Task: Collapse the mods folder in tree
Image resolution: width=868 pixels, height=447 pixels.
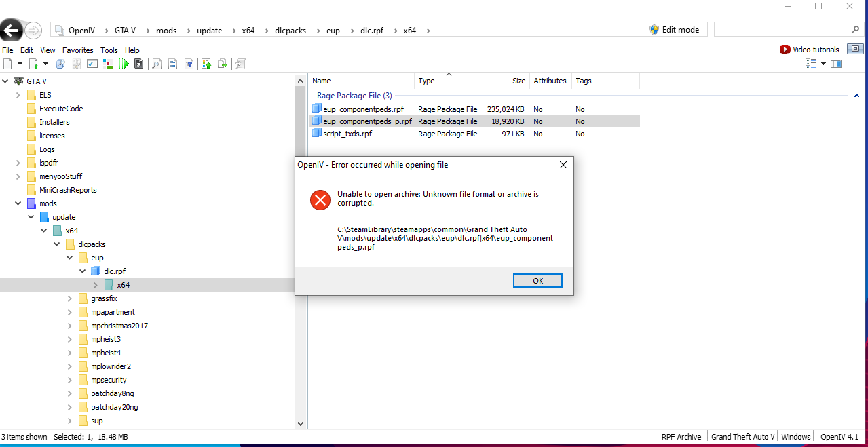Action: click(x=18, y=203)
